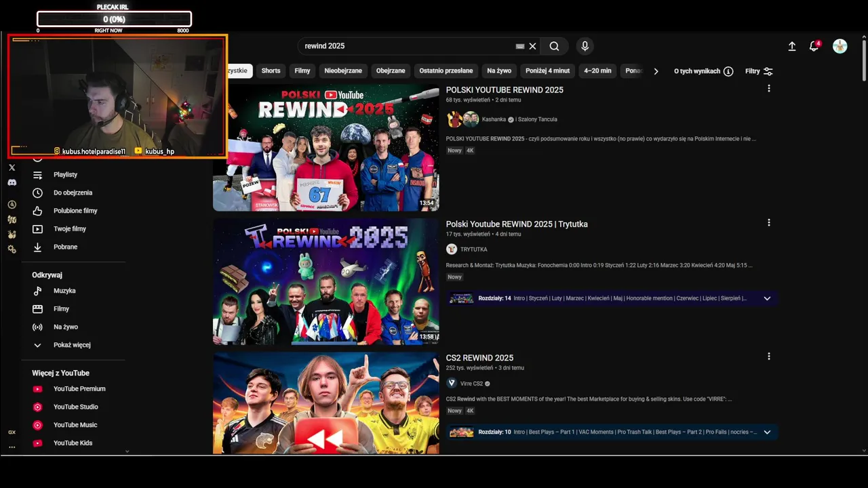The image size is (868, 488).
Task: Click the PLECAK IRL progress bar
Action: 114,19
